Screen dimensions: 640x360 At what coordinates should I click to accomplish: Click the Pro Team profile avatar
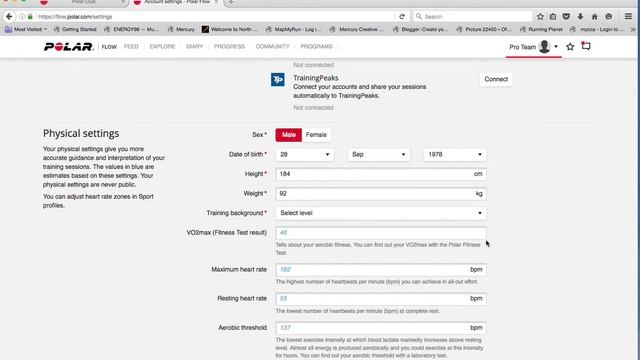click(x=544, y=47)
